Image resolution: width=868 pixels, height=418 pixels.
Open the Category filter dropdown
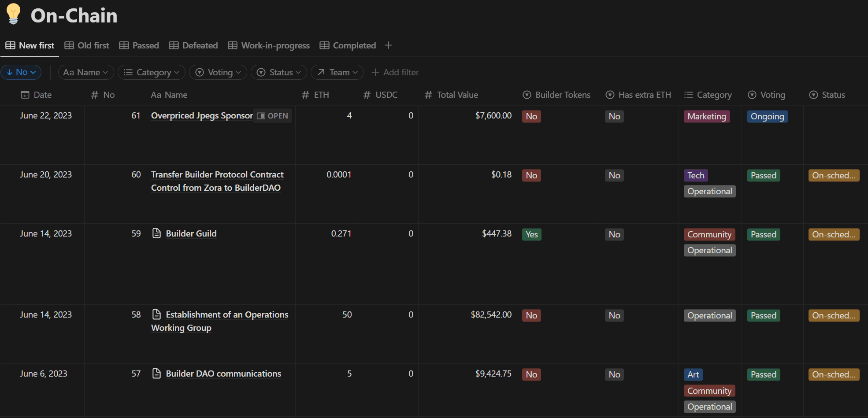[152, 72]
